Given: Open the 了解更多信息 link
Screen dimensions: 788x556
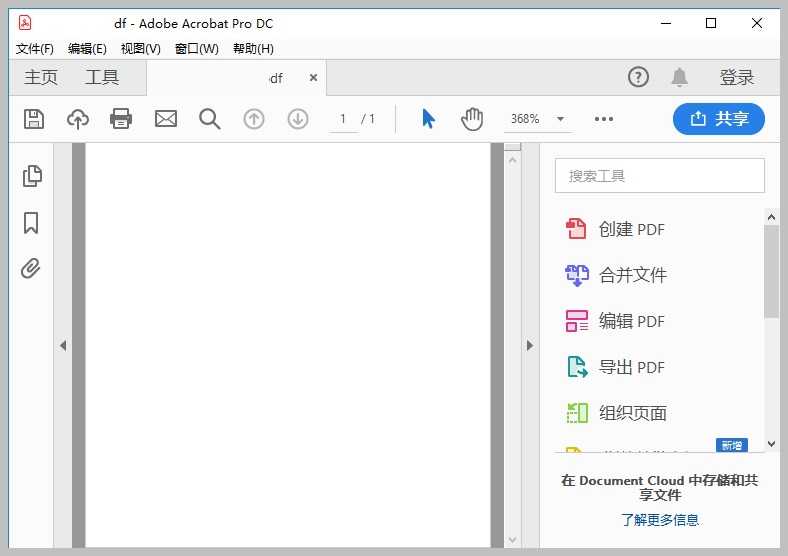Looking at the screenshot, I should pos(660,520).
